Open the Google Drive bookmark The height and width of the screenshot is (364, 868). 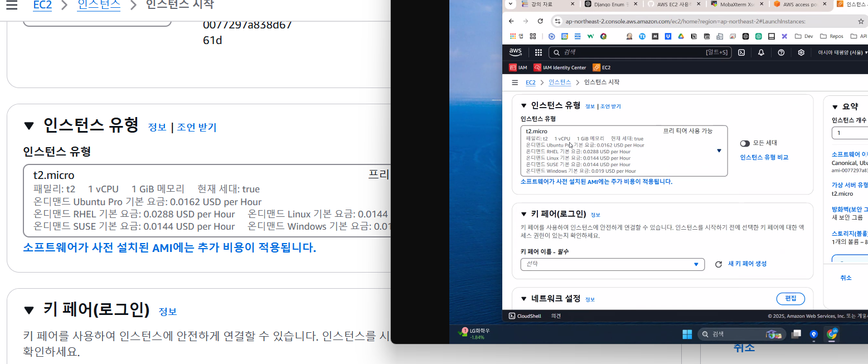tap(681, 36)
